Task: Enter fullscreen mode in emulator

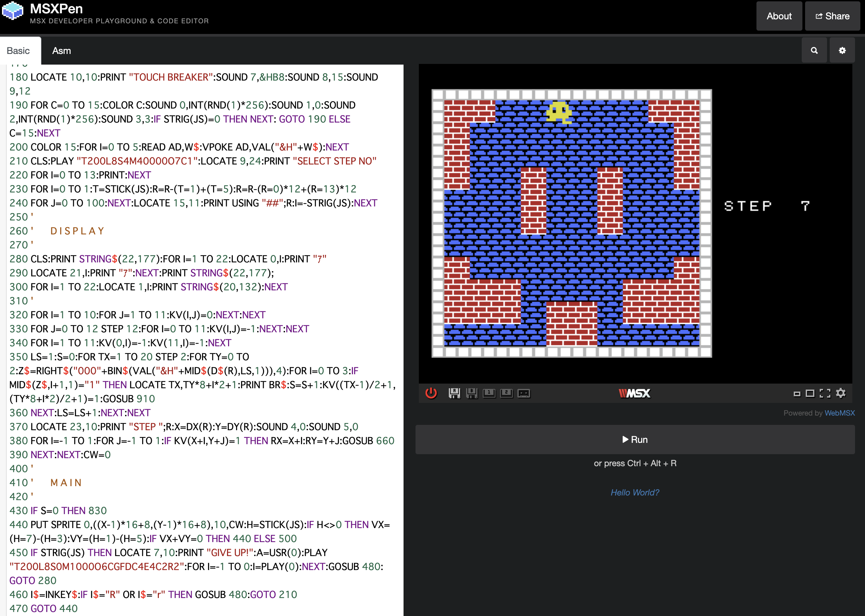Action: [x=825, y=393]
